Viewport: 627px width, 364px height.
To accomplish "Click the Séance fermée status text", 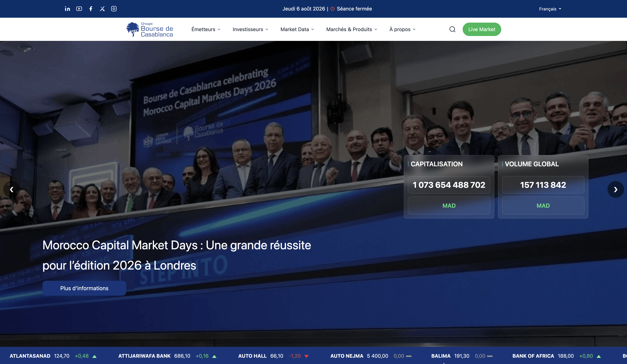I will click(354, 9).
